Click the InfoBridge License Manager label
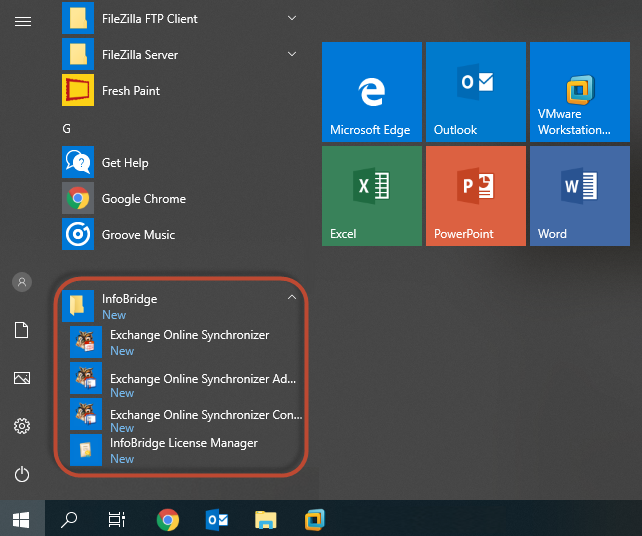Viewport: 642px width, 536px height. (x=184, y=443)
